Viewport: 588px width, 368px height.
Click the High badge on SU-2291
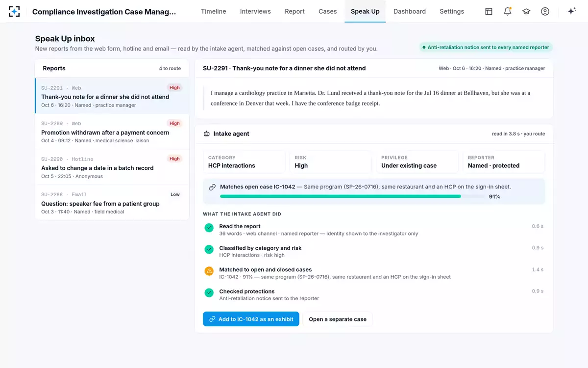tap(175, 88)
